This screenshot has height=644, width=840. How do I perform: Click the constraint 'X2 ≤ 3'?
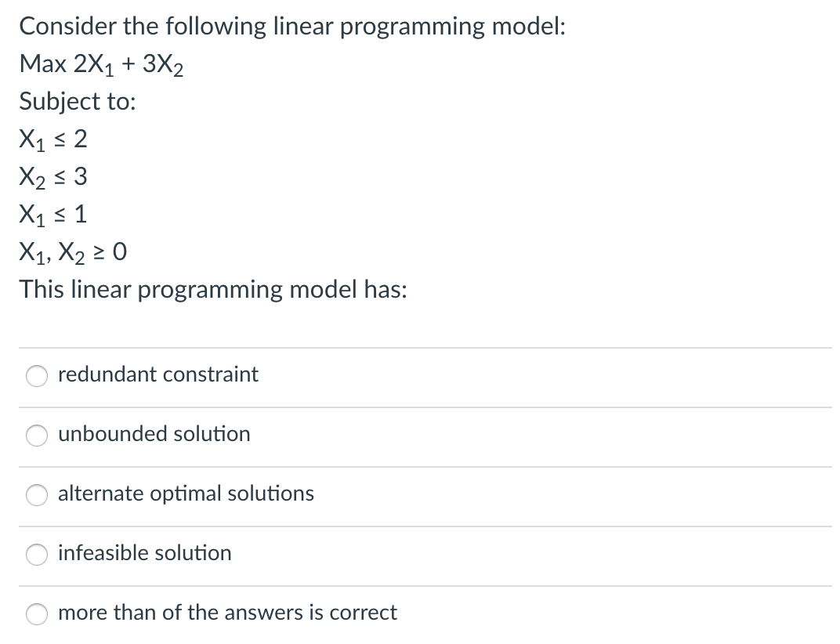coord(53,177)
